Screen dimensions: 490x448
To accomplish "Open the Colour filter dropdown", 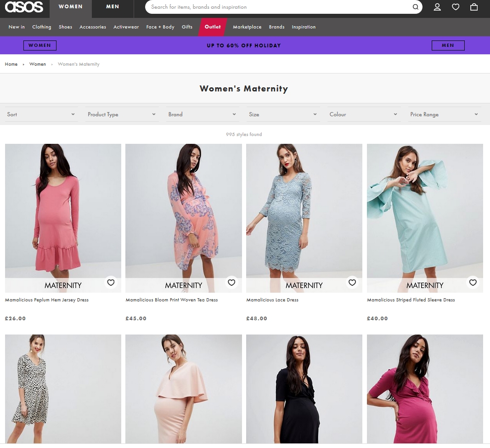I will [x=364, y=114].
